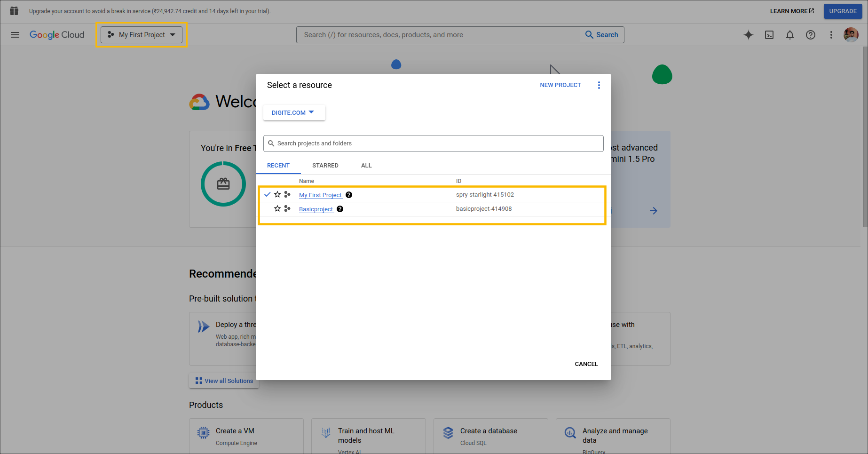Click the Cloud SQL icon on Create a database

coord(448,433)
